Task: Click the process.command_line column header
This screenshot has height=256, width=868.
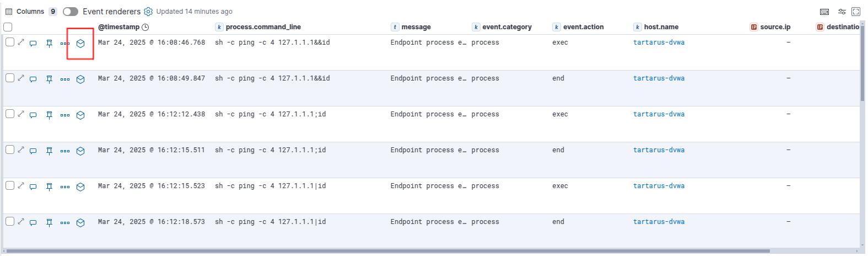Action: point(263,27)
